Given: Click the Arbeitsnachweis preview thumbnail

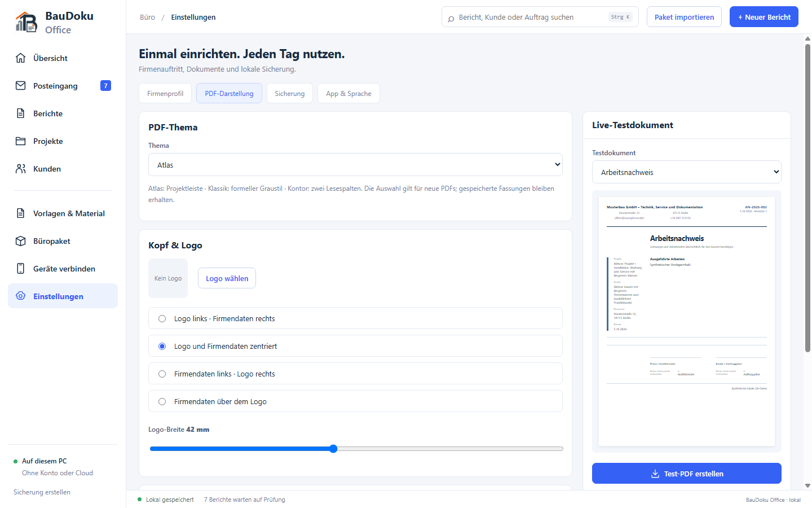Looking at the screenshot, I should click(x=687, y=322).
